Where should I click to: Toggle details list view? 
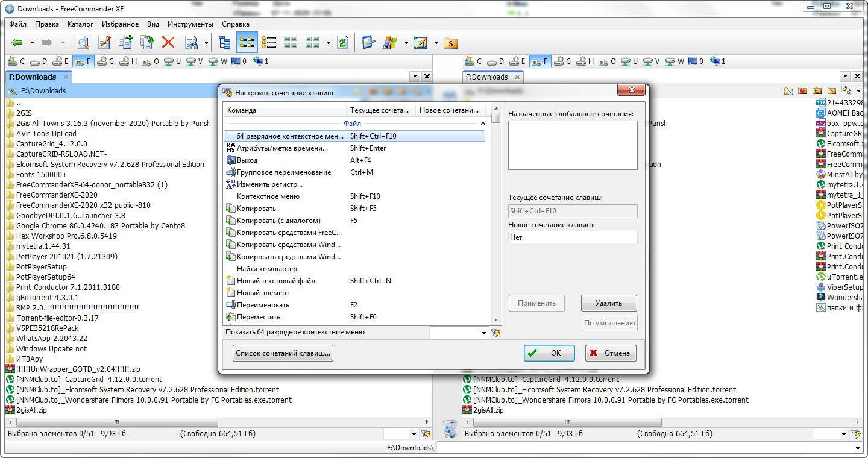(269, 43)
